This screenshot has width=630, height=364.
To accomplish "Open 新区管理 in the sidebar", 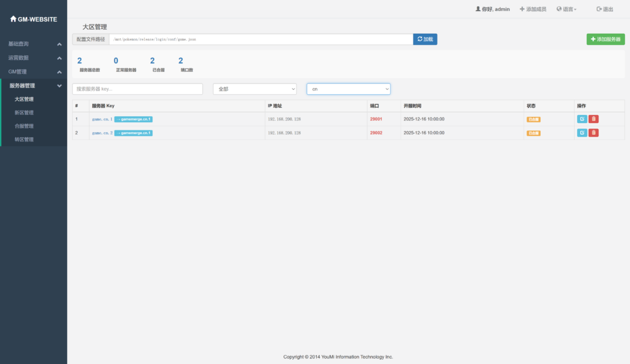I will point(24,113).
